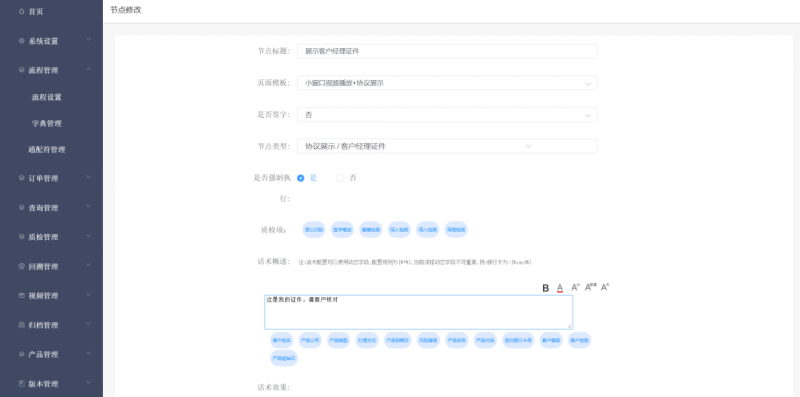Click the 节点标题 input field
Image resolution: width=800 pixels, height=397 pixels.
447,51
